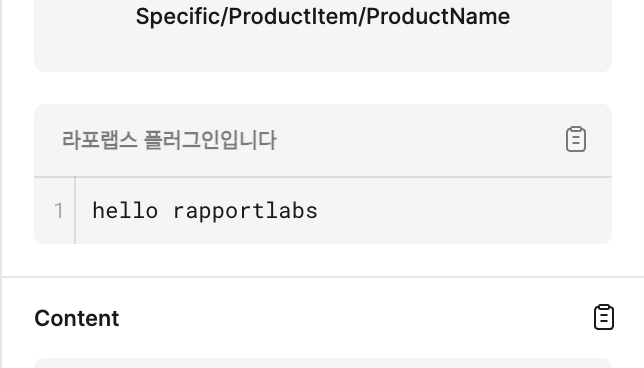Click the Korean caption 라포랩스 플러그인입니다
Screen dimensions: 644x368
169,140
